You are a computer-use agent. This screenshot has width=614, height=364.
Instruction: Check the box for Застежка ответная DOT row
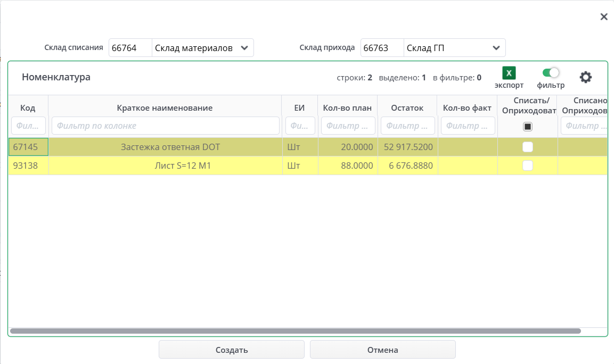pyautogui.click(x=527, y=147)
